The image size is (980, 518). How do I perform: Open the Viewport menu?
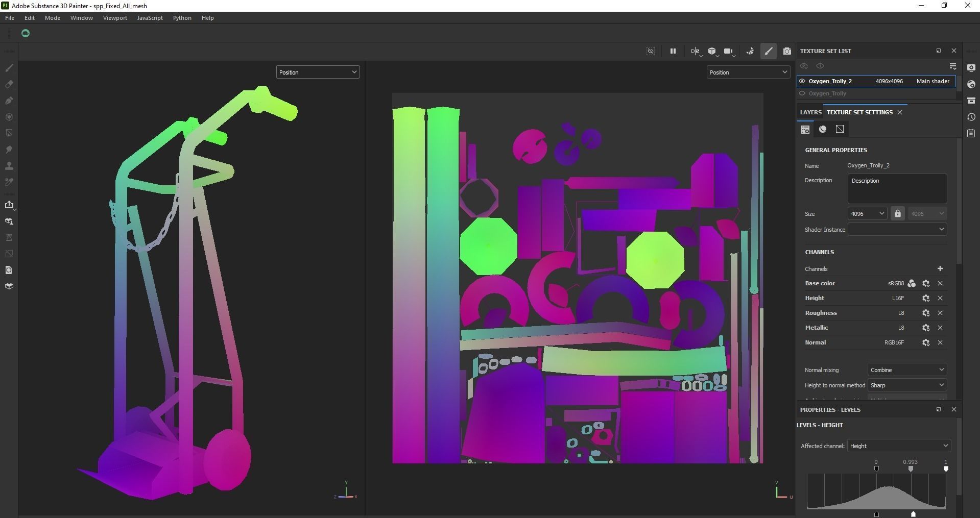[x=115, y=18]
